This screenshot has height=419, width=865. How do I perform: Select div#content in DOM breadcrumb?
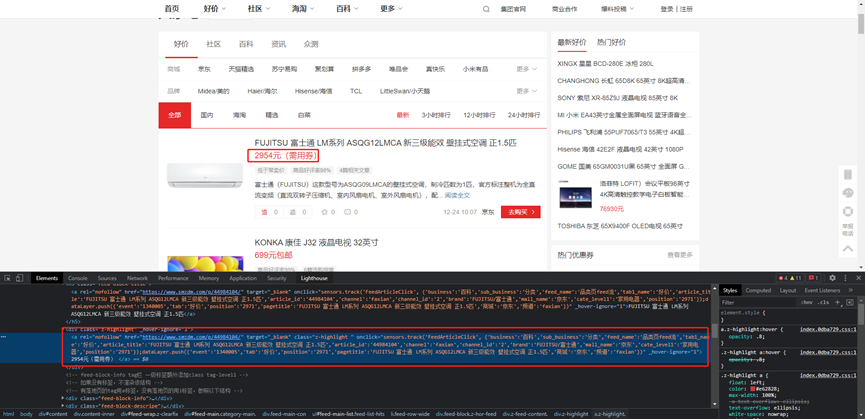52,413
